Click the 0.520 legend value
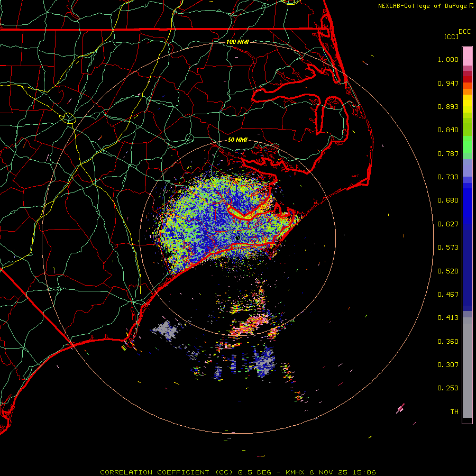 [x=448, y=271]
